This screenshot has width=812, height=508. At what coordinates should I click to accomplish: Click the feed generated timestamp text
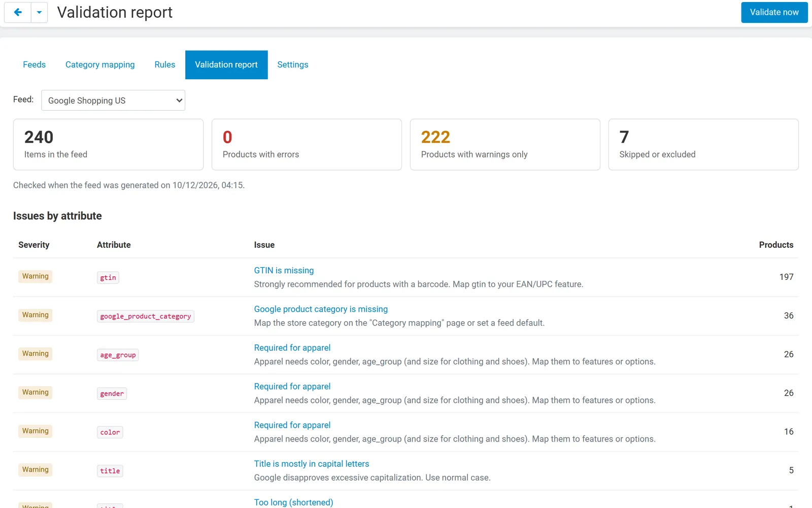pyautogui.click(x=129, y=185)
